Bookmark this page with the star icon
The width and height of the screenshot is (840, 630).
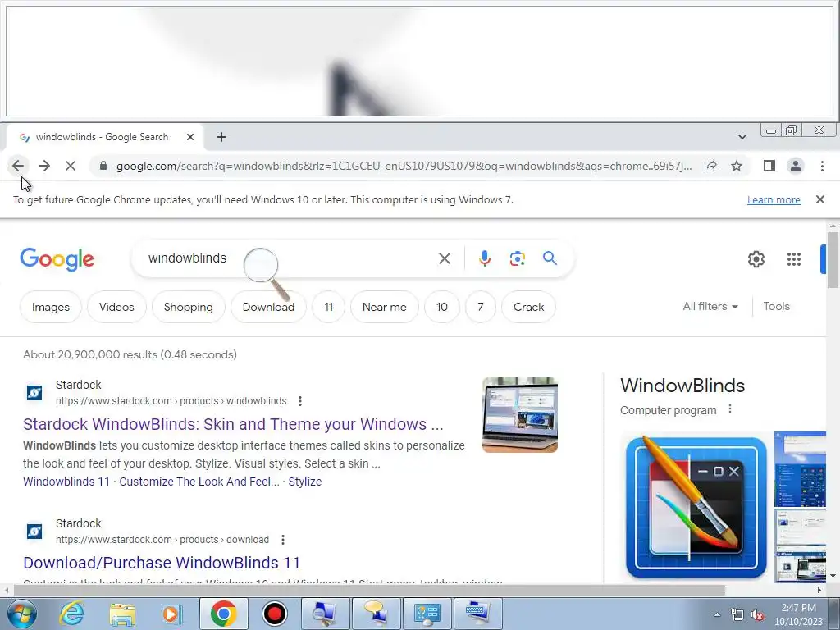(737, 166)
